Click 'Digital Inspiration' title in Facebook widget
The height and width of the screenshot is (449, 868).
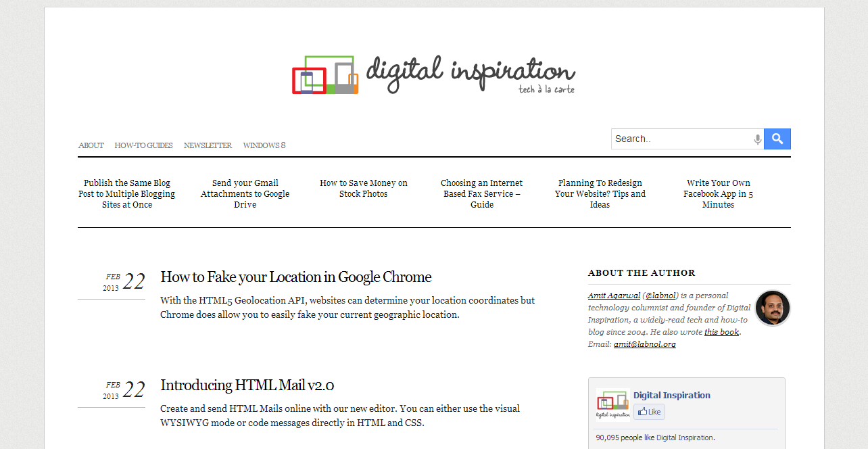pos(672,396)
